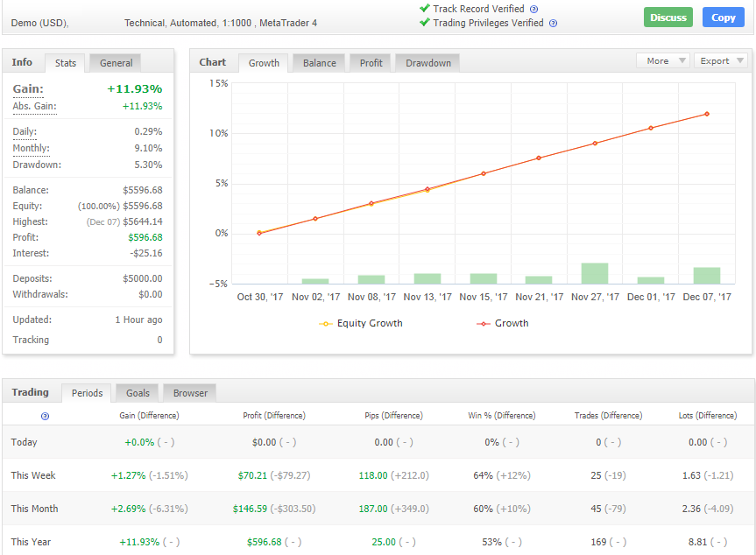Open the Browser tab in Trading panel
756x555 pixels.
(x=190, y=393)
